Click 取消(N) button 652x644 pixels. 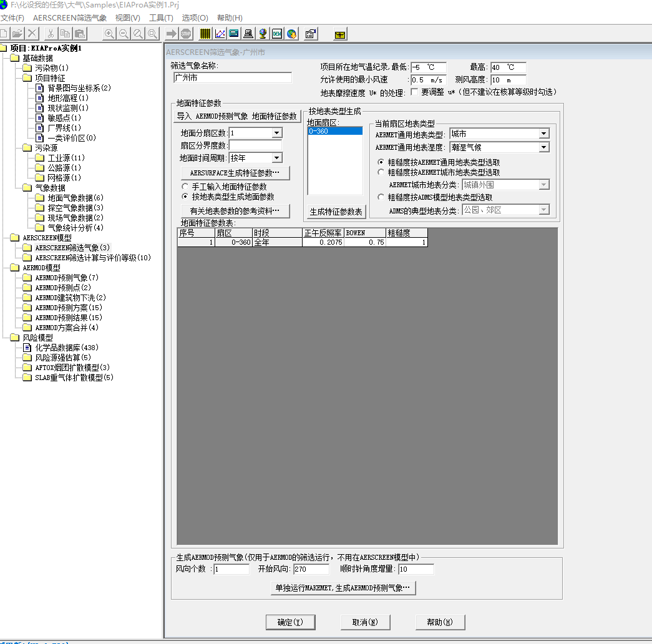pyautogui.click(x=365, y=622)
